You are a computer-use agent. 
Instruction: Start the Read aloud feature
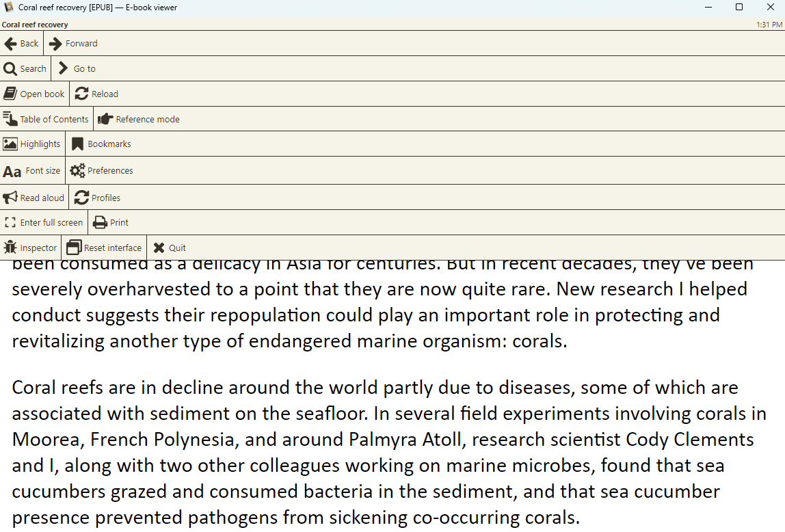click(34, 197)
